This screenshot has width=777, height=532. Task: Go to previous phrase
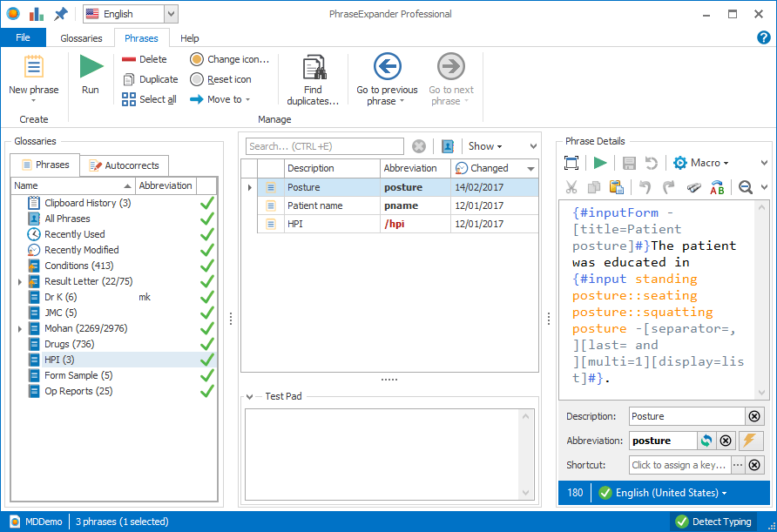coord(387,79)
